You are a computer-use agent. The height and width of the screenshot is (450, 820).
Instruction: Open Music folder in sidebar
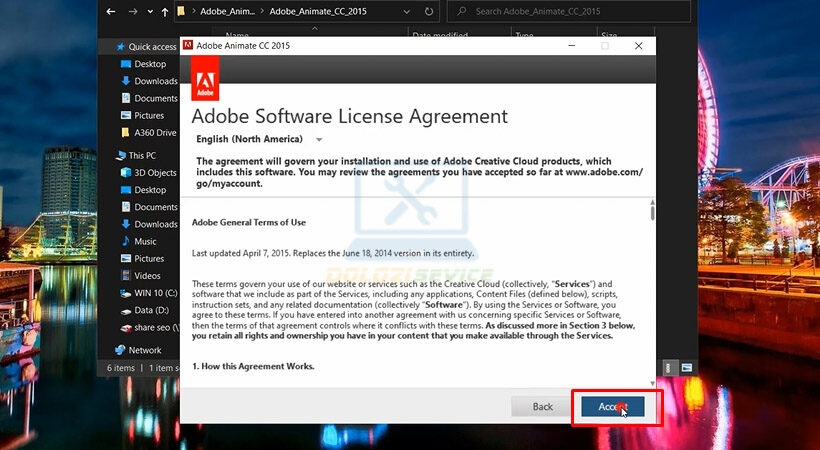tap(145, 242)
